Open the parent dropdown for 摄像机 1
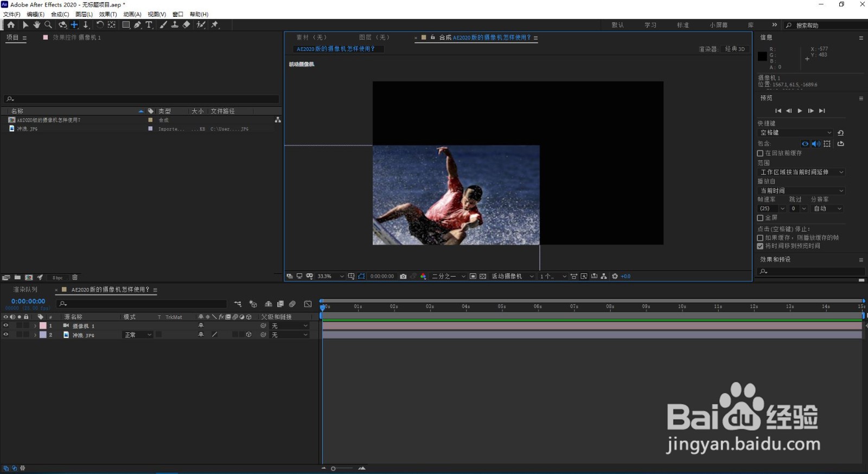 pos(290,326)
